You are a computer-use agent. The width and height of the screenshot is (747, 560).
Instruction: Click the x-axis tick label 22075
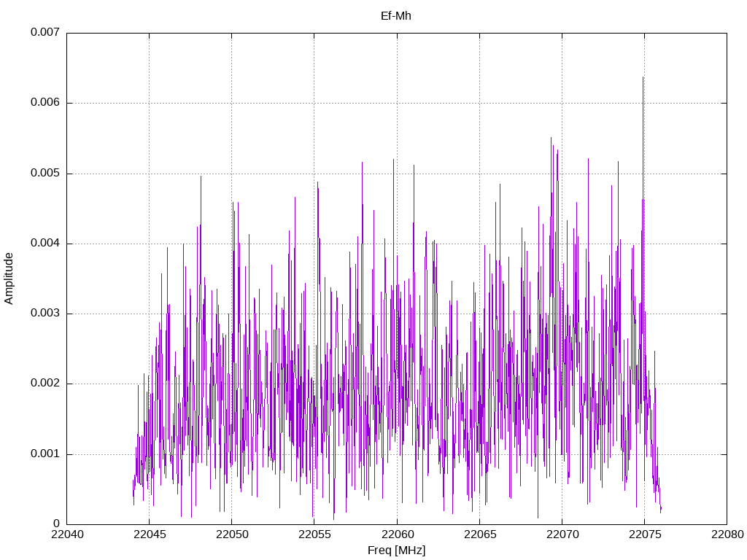645,534
